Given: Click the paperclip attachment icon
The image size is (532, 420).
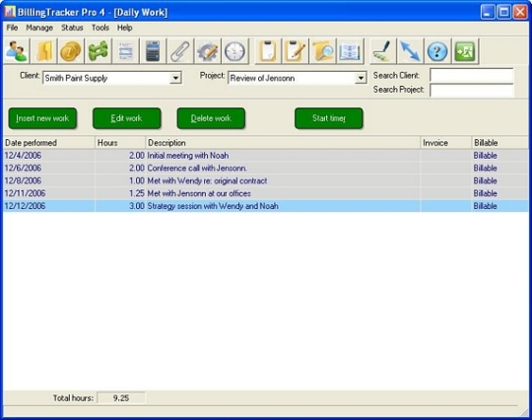Looking at the screenshot, I should point(180,51).
